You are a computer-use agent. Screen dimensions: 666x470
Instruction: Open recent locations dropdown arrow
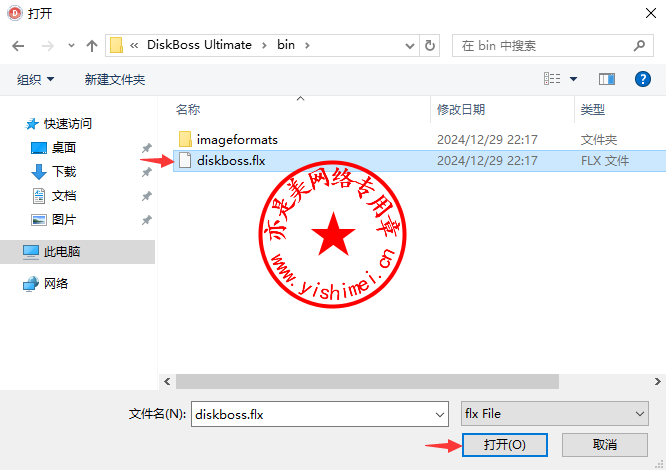[71, 45]
